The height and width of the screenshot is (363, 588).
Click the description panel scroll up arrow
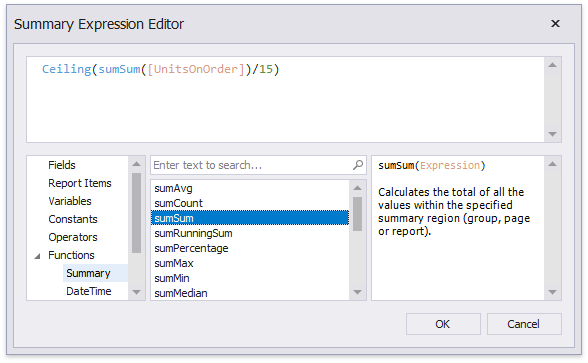pyautogui.click(x=552, y=164)
